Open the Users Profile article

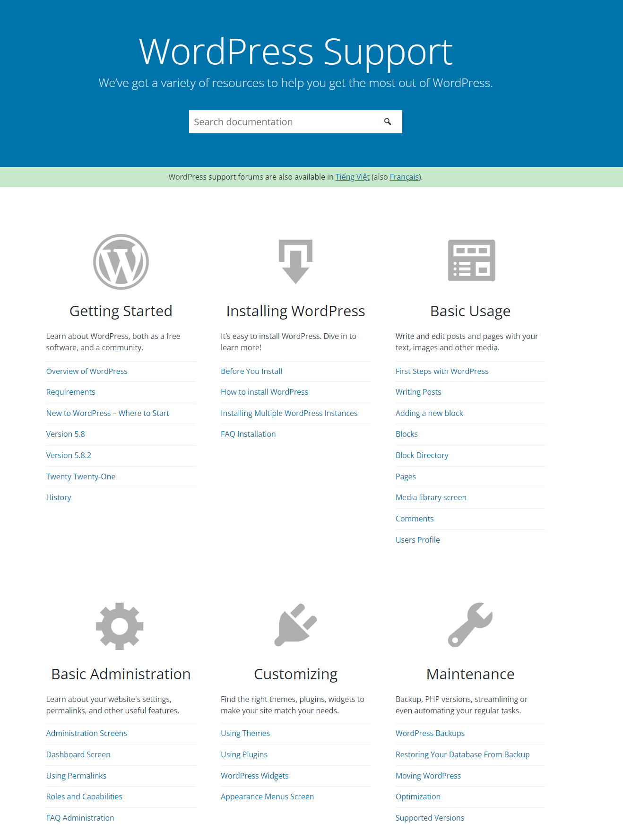point(417,540)
